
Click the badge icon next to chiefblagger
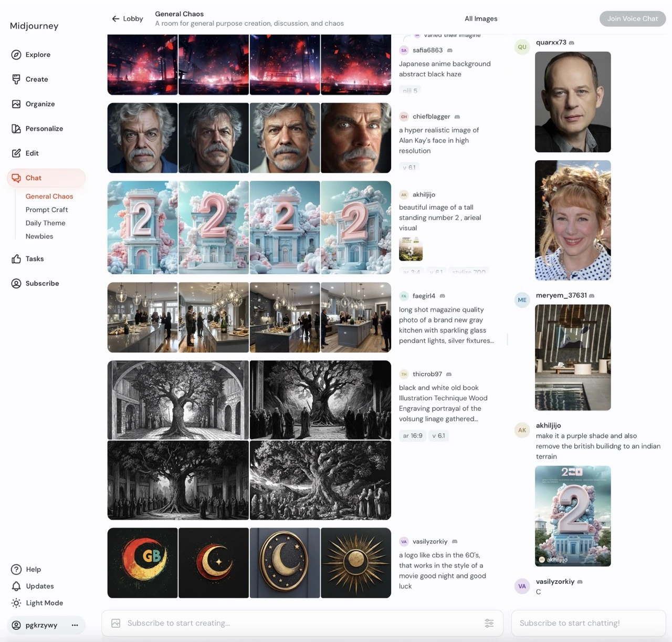pyautogui.click(x=457, y=117)
